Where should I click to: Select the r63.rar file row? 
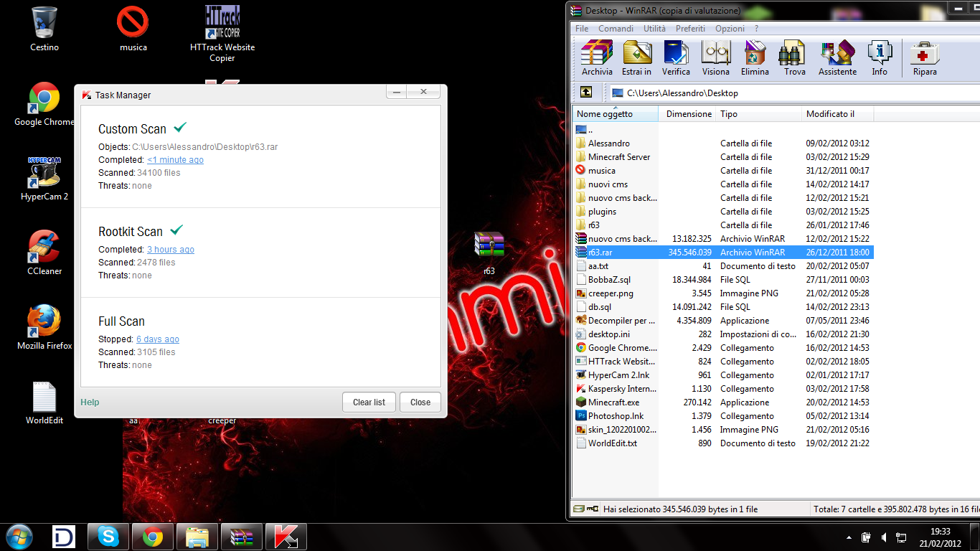723,253
